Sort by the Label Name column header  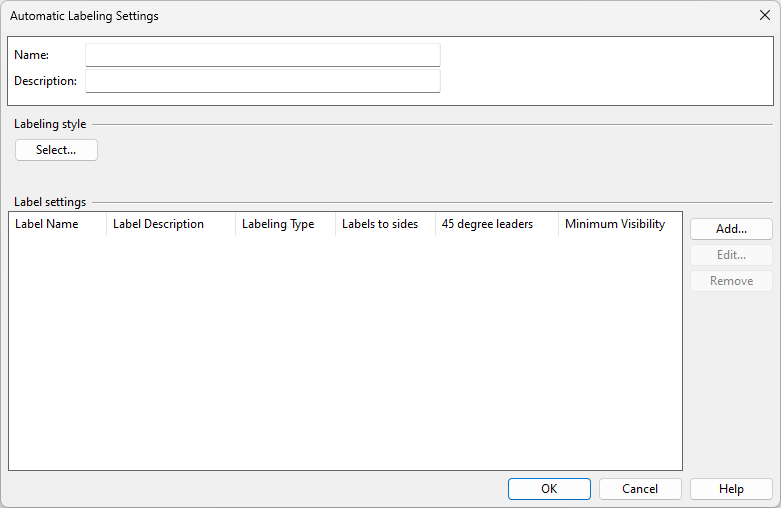(57, 224)
